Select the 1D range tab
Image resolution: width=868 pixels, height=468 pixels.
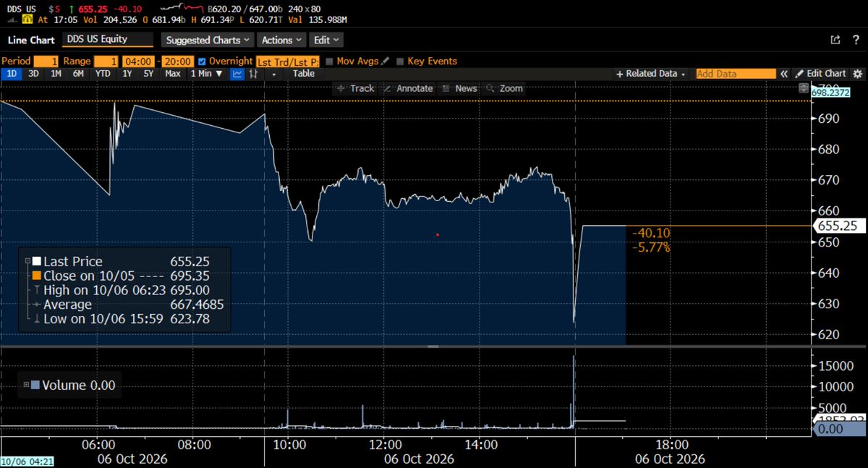[x=12, y=74]
